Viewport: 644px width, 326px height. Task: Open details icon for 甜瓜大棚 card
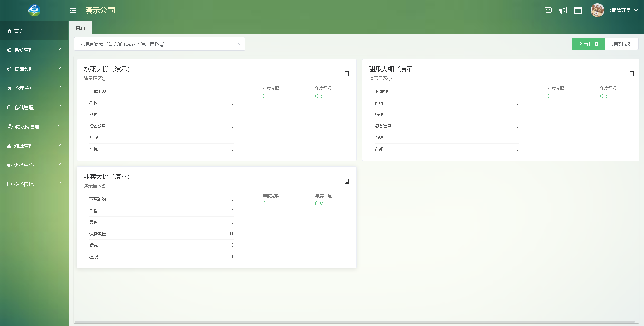[x=632, y=74]
